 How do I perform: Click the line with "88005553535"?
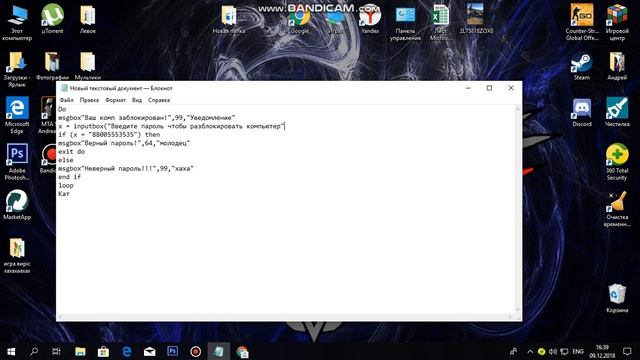[x=109, y=134]
